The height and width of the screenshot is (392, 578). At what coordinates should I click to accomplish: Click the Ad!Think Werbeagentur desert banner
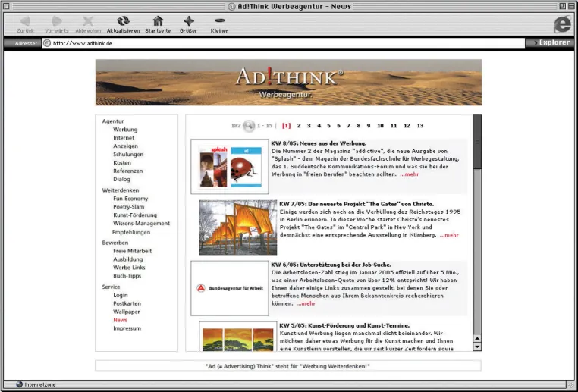click(x=289, y=83)
